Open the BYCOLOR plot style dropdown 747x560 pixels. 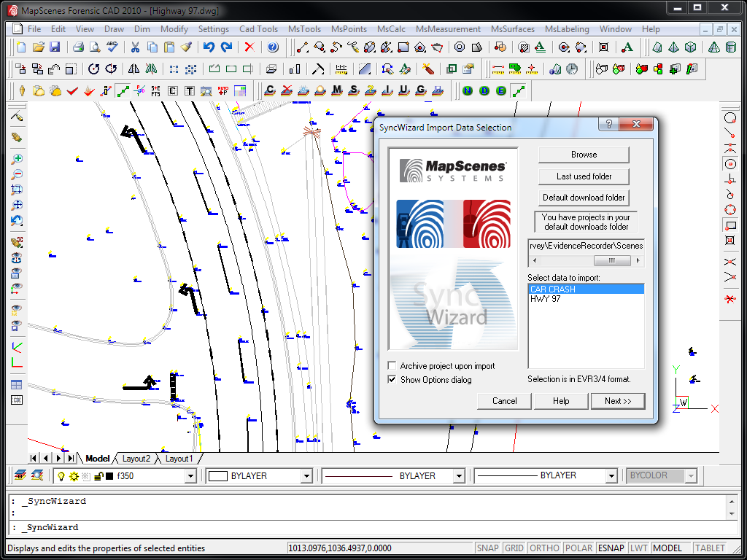coord(692,475)
